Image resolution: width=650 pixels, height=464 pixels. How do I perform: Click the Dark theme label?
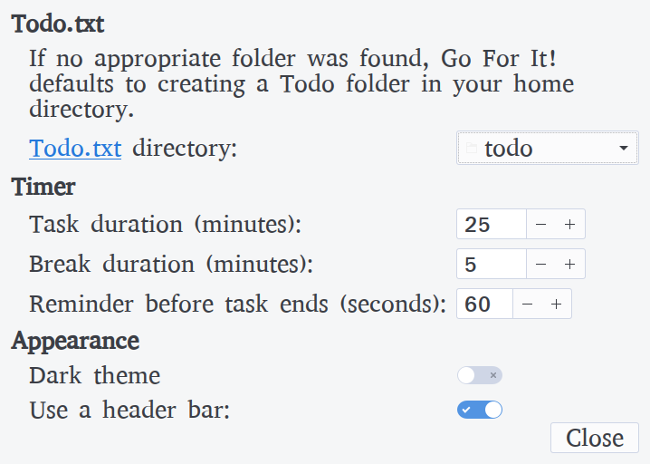[x=95, y=376]
